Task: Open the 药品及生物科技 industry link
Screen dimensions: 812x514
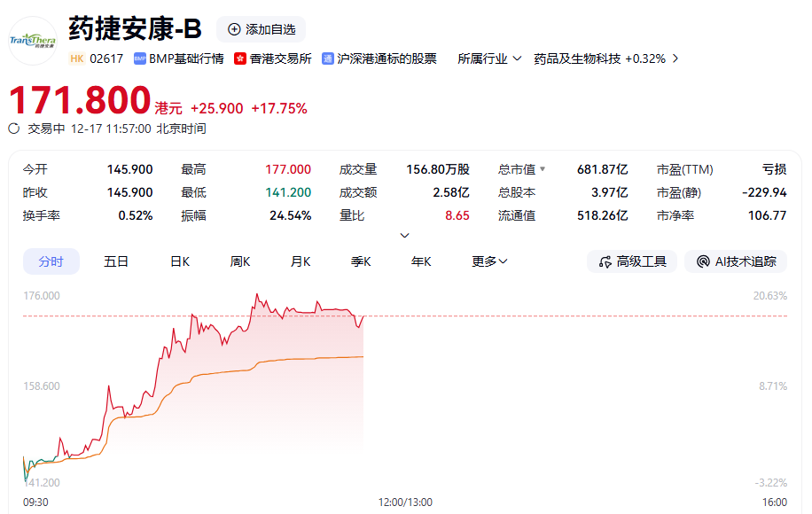Action: click(577, 58)
